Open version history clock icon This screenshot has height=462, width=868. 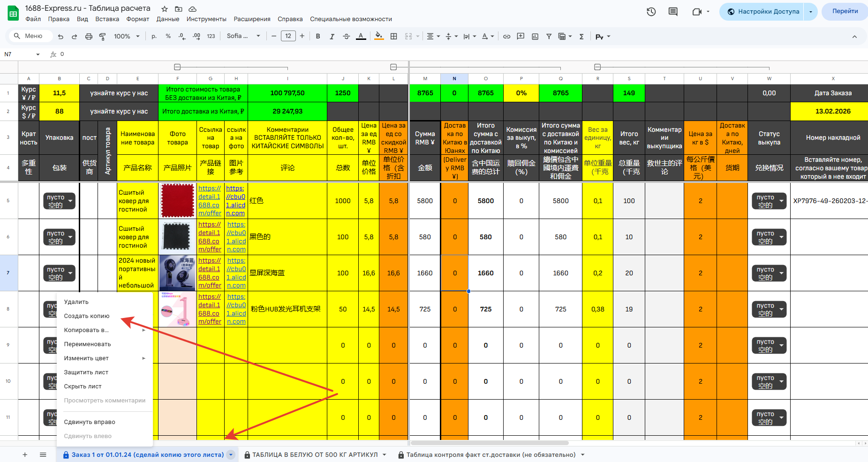tap(651, 12)
